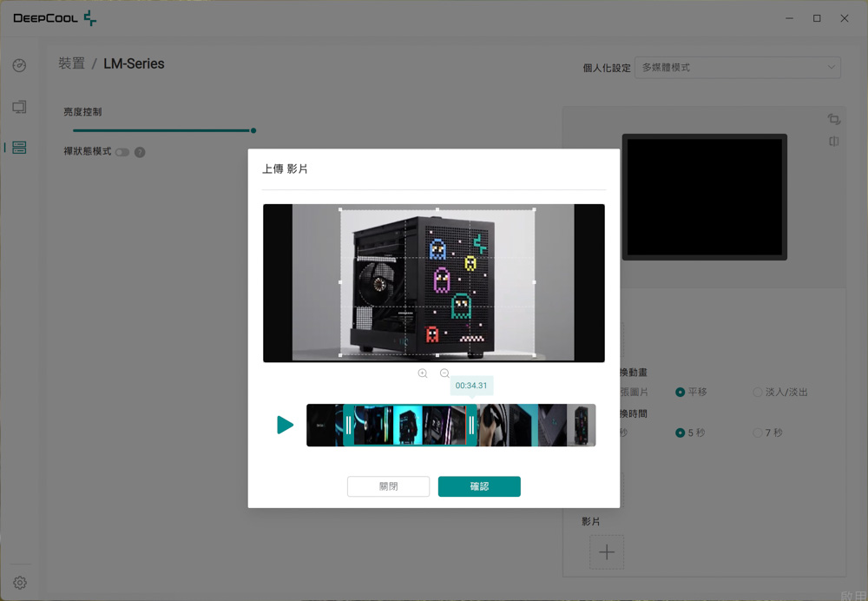Click the help question mark icon
This screenshot has width=868, height=601.
click(x=140, y=152)
